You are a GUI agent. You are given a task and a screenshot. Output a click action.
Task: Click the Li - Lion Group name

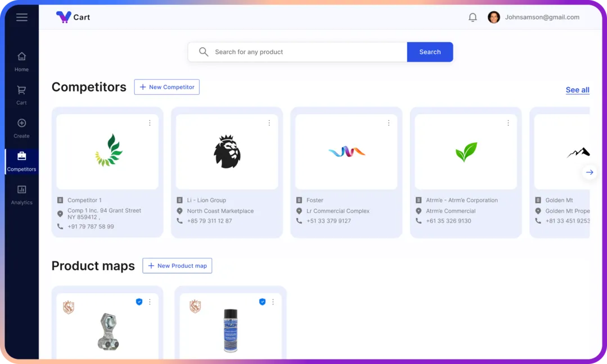(x=206, y=200)
